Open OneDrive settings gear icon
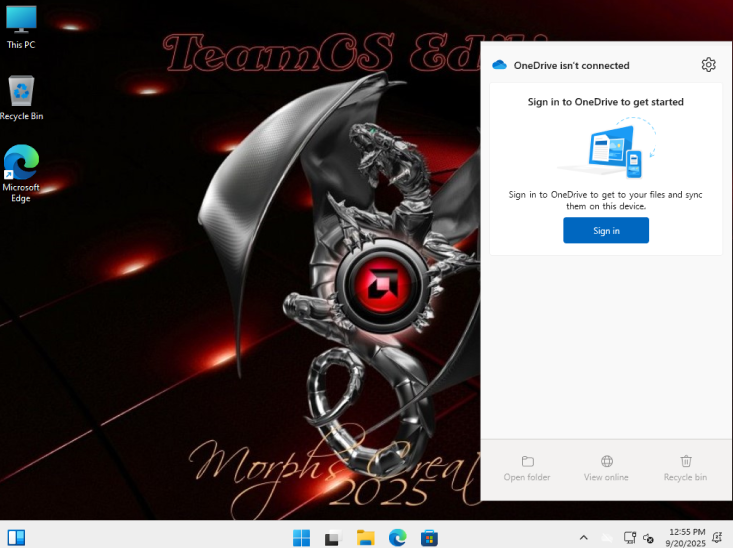Screen dimensions: 733x548 point(708,65)
